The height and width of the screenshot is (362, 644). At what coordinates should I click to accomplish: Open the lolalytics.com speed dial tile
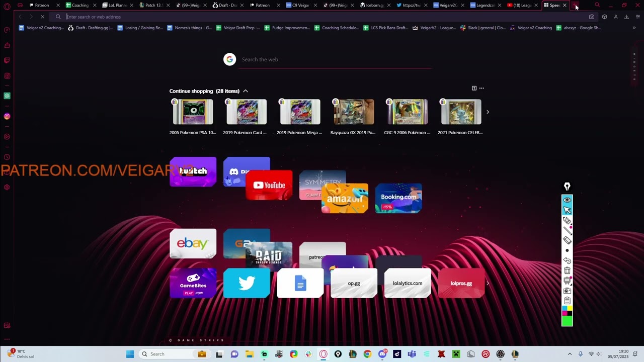click(408, 283)
